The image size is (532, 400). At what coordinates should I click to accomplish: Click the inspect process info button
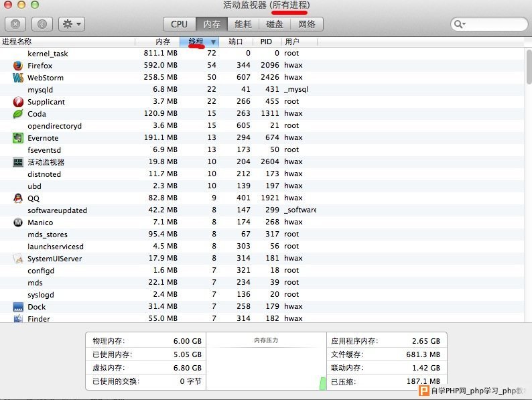pyautogui.click(x=42, y=24)
